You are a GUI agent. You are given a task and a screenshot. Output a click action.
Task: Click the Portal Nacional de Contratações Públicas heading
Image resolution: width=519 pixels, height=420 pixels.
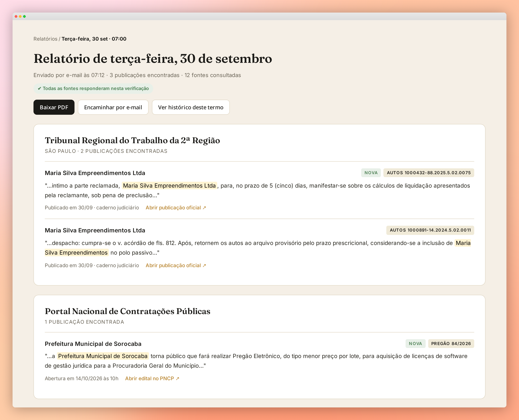[x=127, y=311]
